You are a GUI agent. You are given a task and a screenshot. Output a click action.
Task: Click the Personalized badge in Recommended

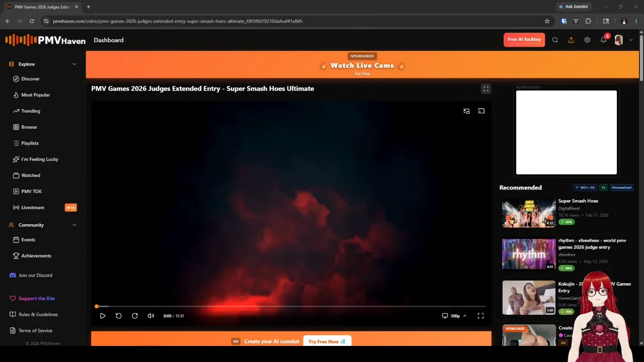(x=621, y=188)
